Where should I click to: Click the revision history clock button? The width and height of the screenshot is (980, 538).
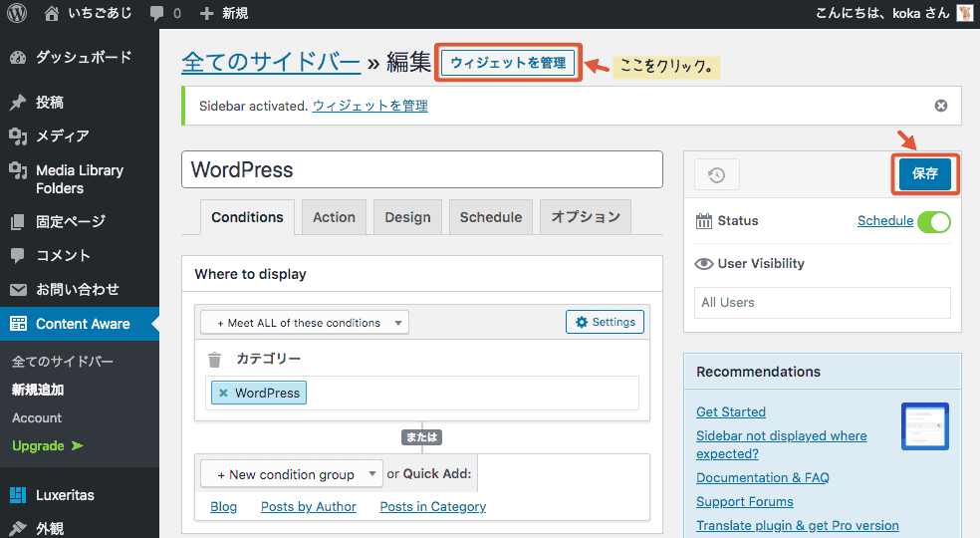pyautogui.click(x=717, y=174)
